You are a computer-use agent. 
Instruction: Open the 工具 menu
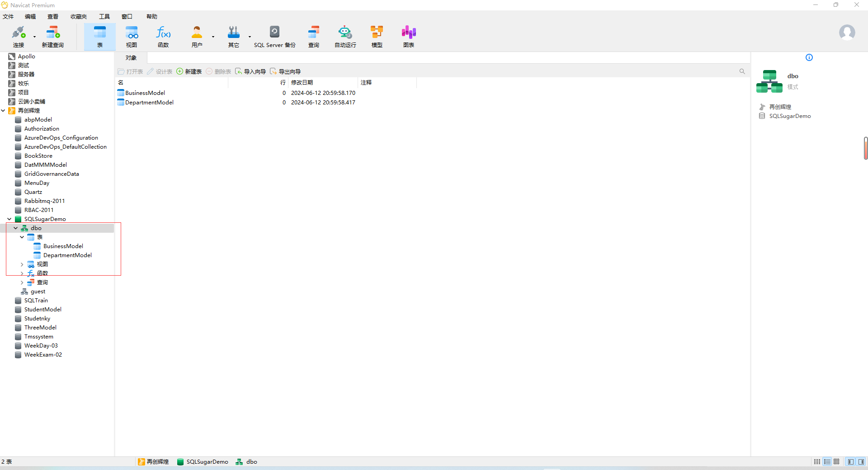pyautogui.click(x=104, y=17)
